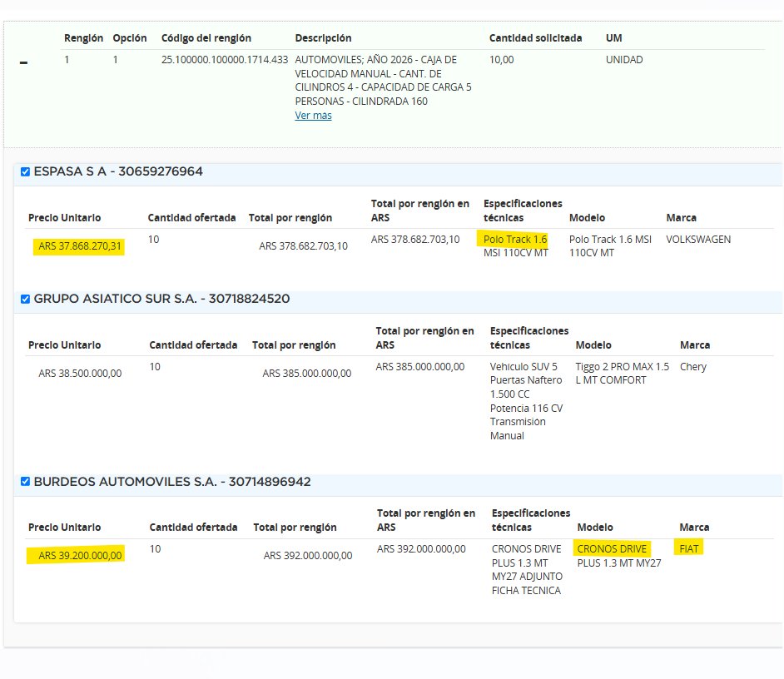Click the AUTOMOVILES; AÑO 2026 description text
The height and width of the screenshot is (679, 784).
coord(383,81)
